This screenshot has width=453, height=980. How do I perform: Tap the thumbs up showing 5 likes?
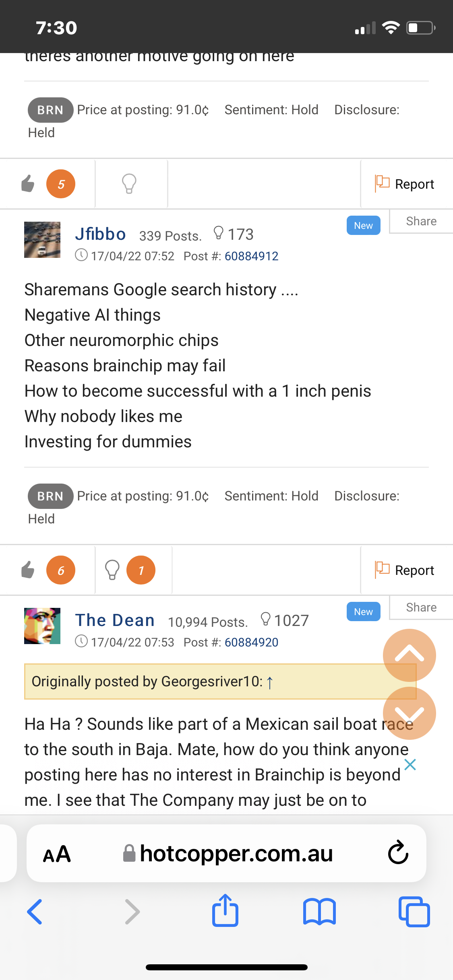(28, 184)
